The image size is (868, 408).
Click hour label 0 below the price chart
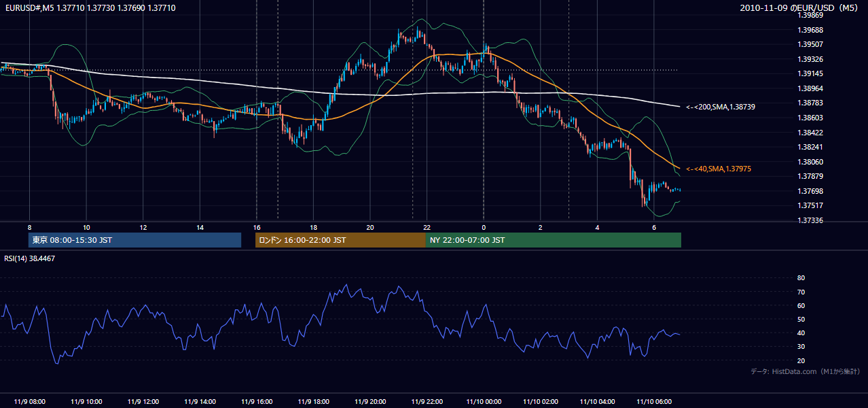[x=483, y=227]
